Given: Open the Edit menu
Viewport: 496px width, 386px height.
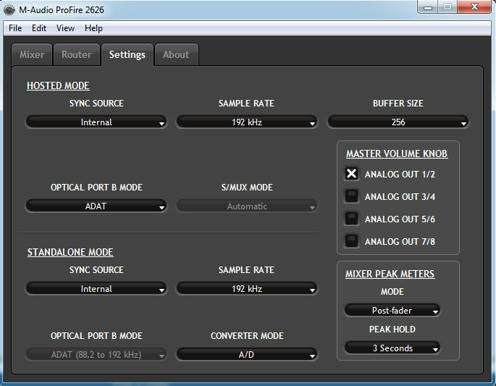Looking at the screenshot, I should point(39,28).
